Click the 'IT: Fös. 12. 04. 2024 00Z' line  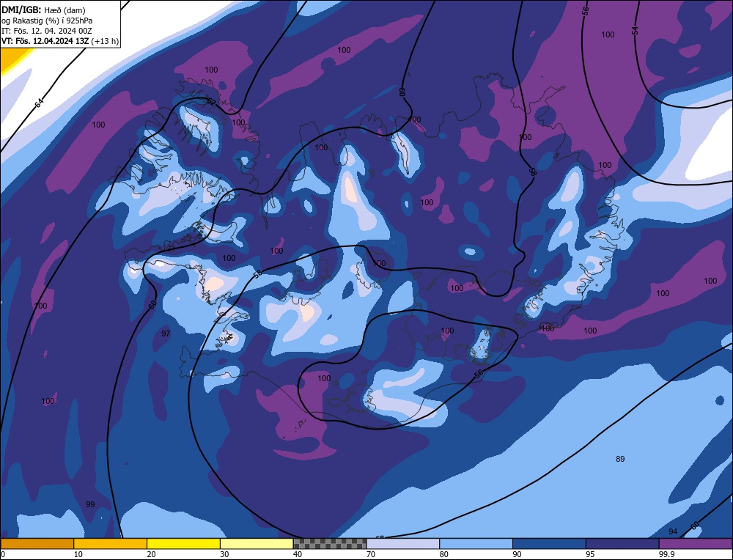tap(47, 31)
